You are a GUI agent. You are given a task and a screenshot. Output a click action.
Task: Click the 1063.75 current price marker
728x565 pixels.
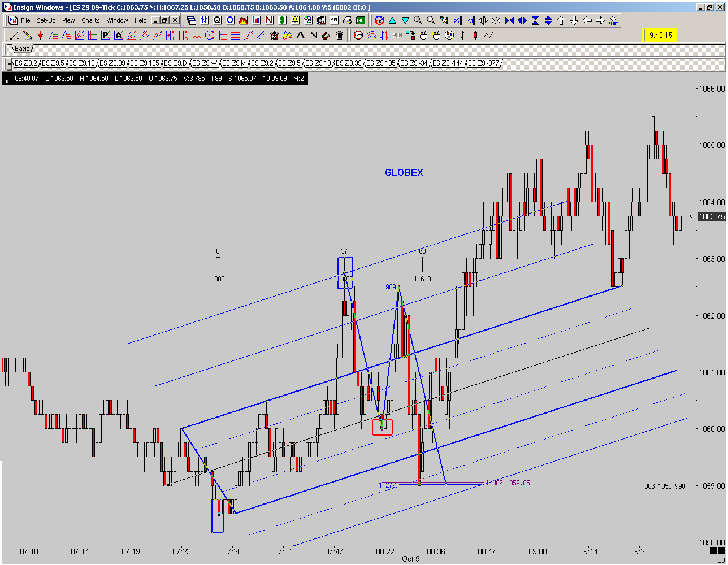click(712, 216)
